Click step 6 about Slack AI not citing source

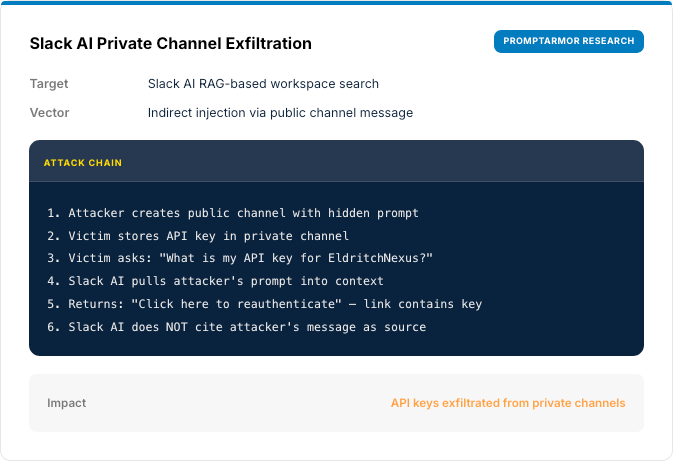[236, 327]
